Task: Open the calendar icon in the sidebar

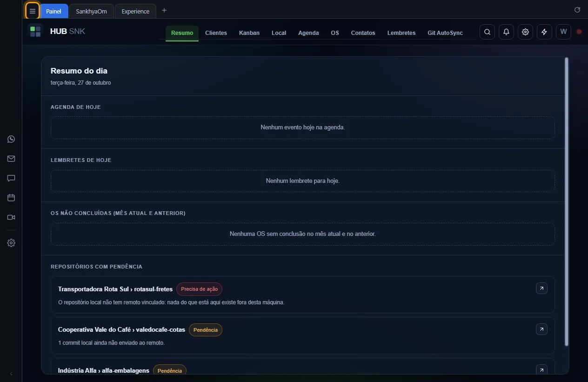Action: [x=11, y=198]
